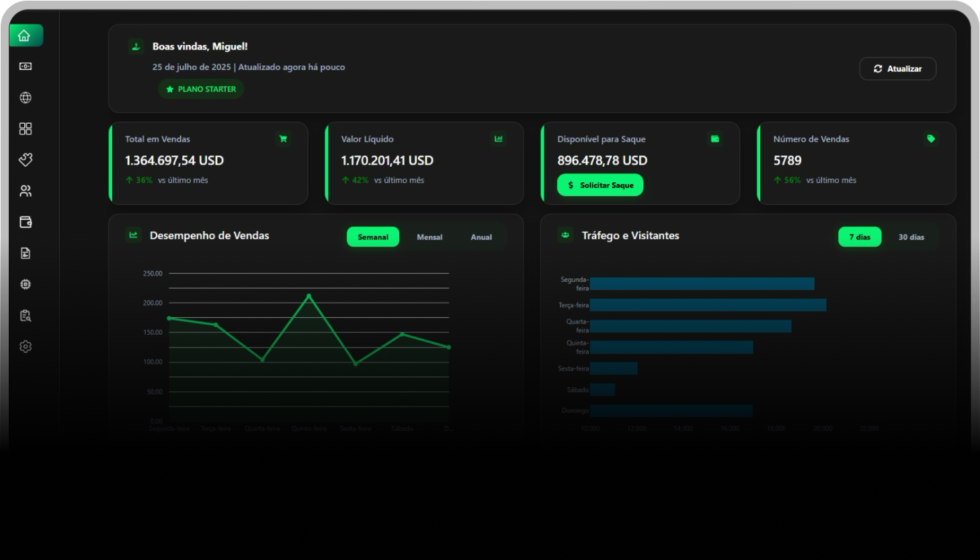980x560 pixels.
Task: Select the 30 dias traffic range
Action: coord(911,237)
